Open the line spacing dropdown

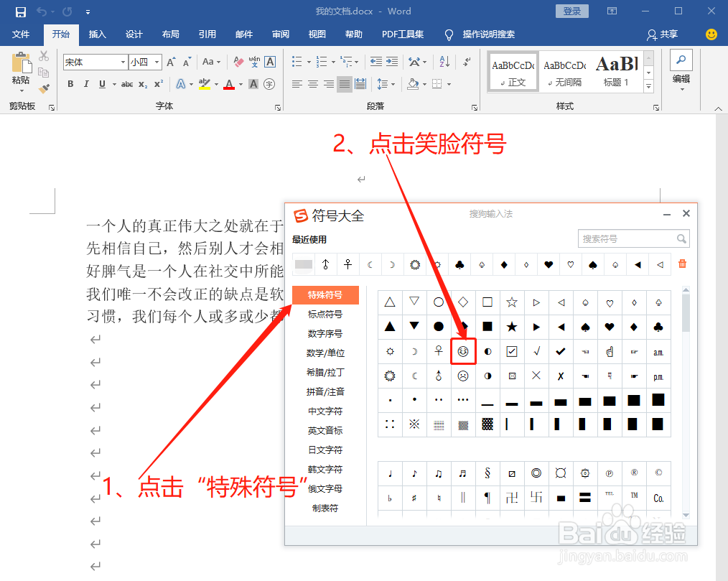click(x=386, y=84)
